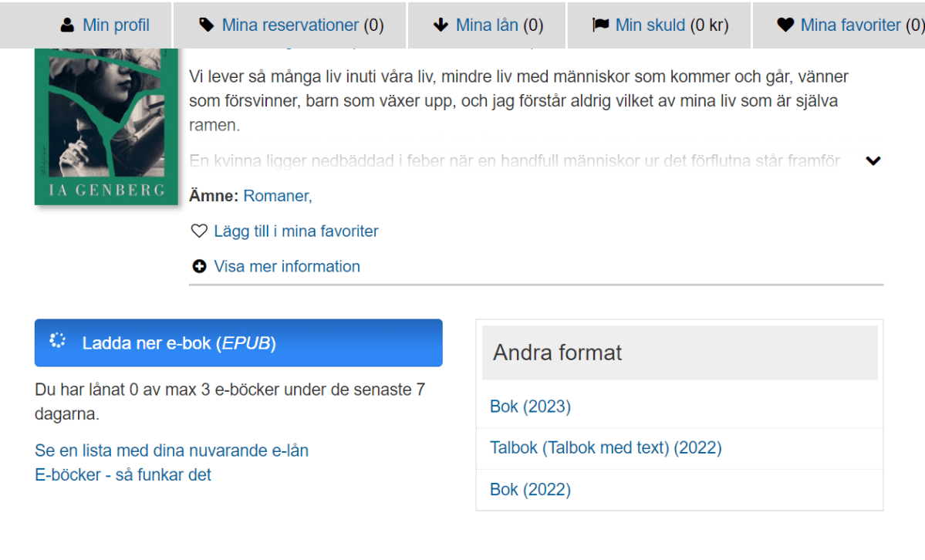Viewport: 925px width, 560px height.
Task: Click the person icon beside Min profil
Action: pyautogui.click(x=67, y=25)
